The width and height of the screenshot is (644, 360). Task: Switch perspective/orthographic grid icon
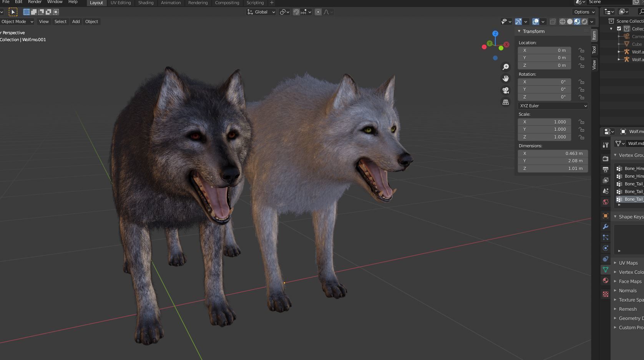coord(506,102)
